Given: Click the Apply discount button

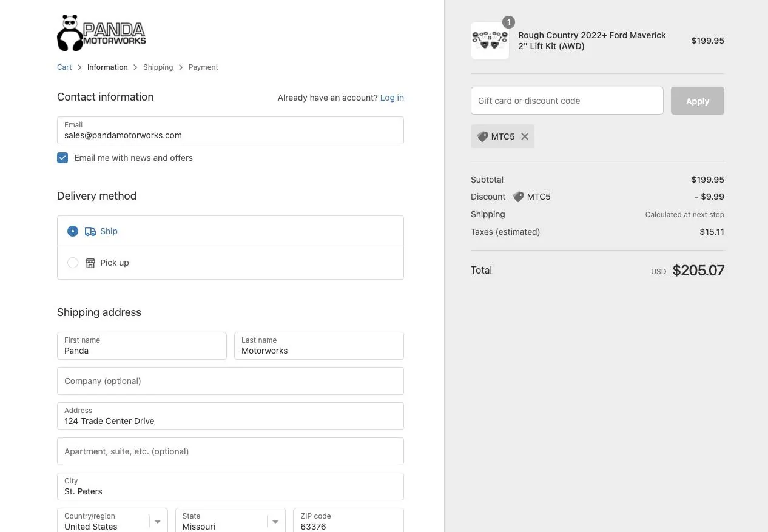Looking at the screenshot, I should pos(698,101).
